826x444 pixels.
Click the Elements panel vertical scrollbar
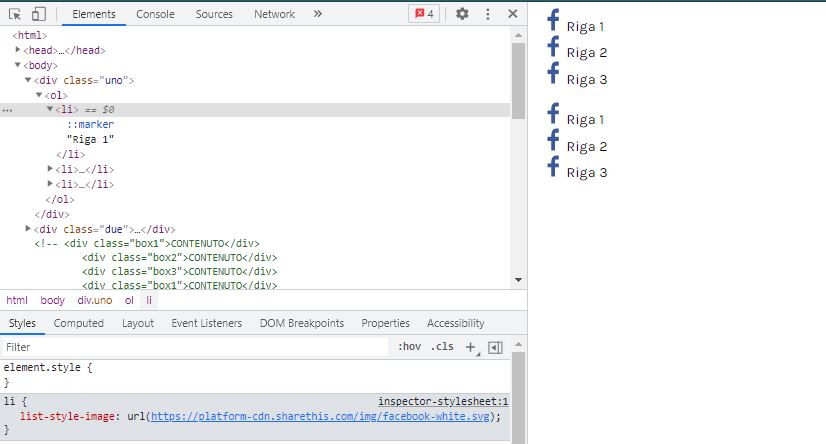(517, 80)
